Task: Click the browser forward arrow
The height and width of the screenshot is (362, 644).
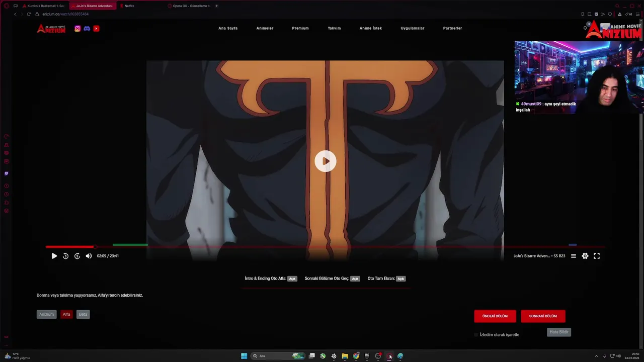Action: 22,14
